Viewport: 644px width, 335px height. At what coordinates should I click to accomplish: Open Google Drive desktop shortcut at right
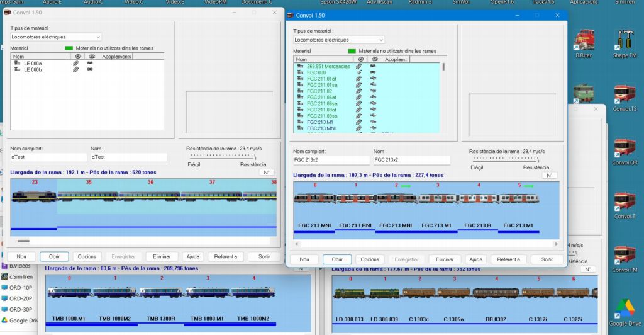coord(625,312)
